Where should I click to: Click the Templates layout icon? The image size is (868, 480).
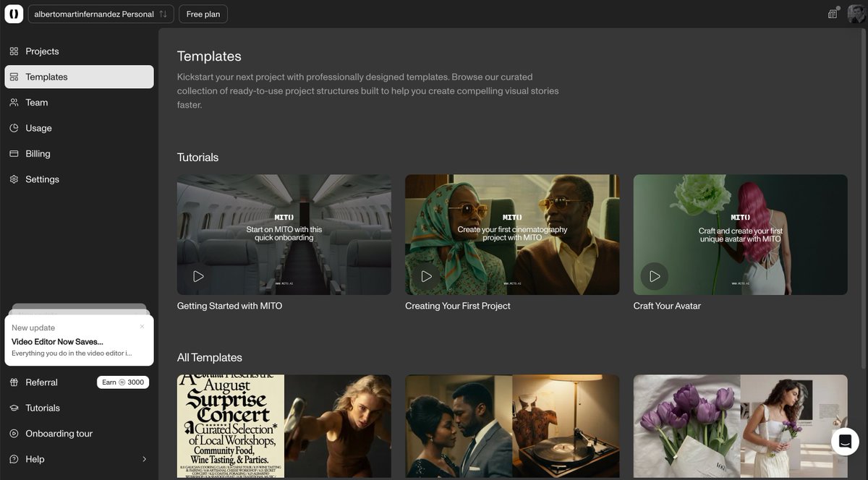coord(14,77)
